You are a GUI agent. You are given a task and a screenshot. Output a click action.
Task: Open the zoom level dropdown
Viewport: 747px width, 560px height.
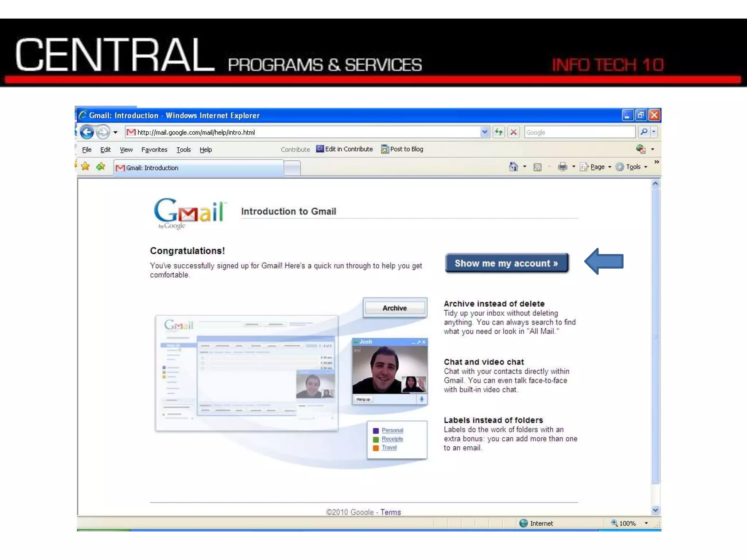point(646,523)
